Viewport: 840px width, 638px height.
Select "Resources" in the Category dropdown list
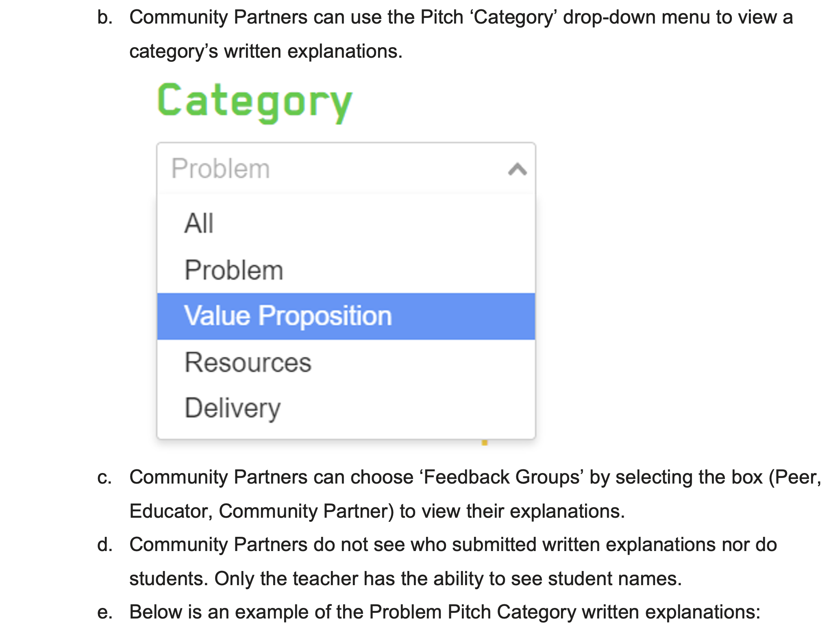pos(248,362)
